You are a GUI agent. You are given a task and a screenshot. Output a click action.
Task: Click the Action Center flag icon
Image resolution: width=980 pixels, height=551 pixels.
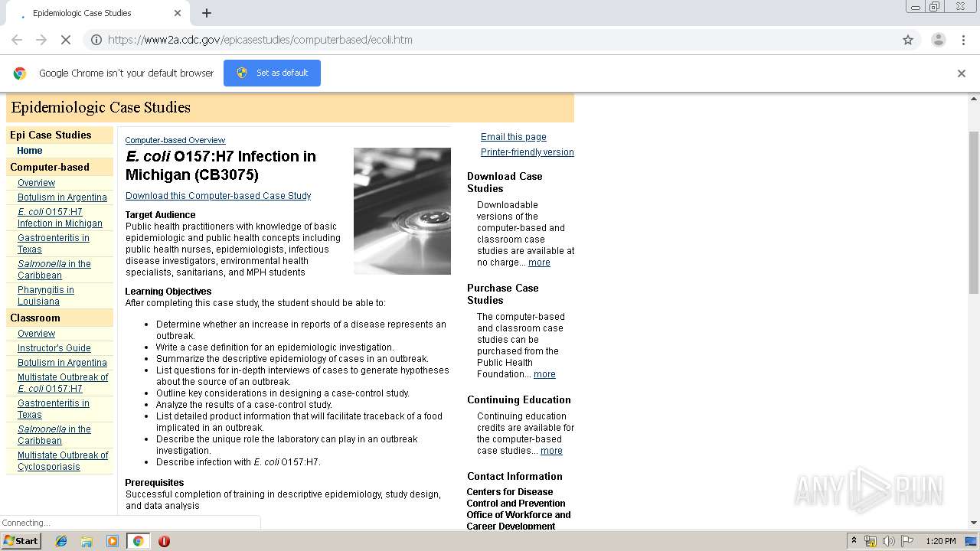pos(907,541)
